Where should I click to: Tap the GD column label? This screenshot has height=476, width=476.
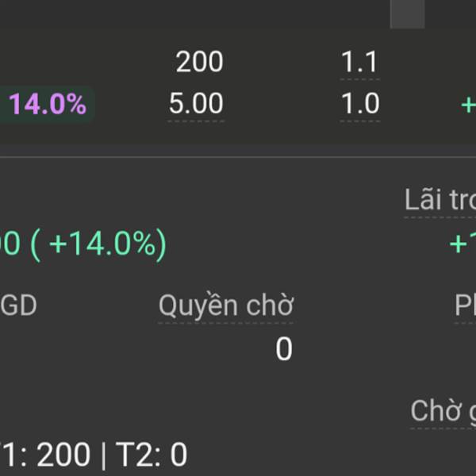pyautogui.click(x=18, y=305)
